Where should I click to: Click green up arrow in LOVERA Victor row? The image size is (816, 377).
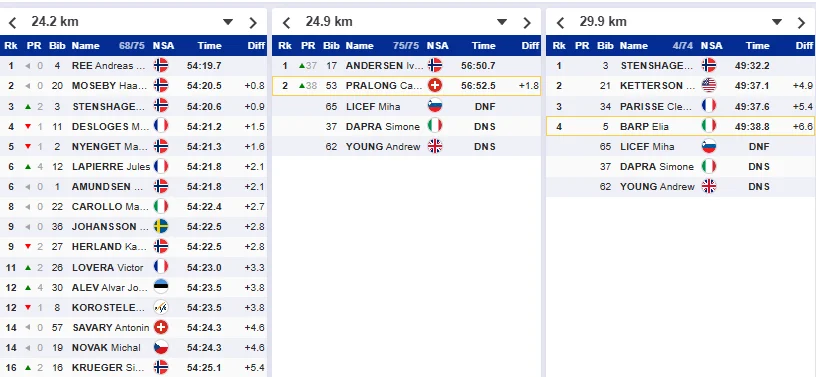[x=28, y=267]
